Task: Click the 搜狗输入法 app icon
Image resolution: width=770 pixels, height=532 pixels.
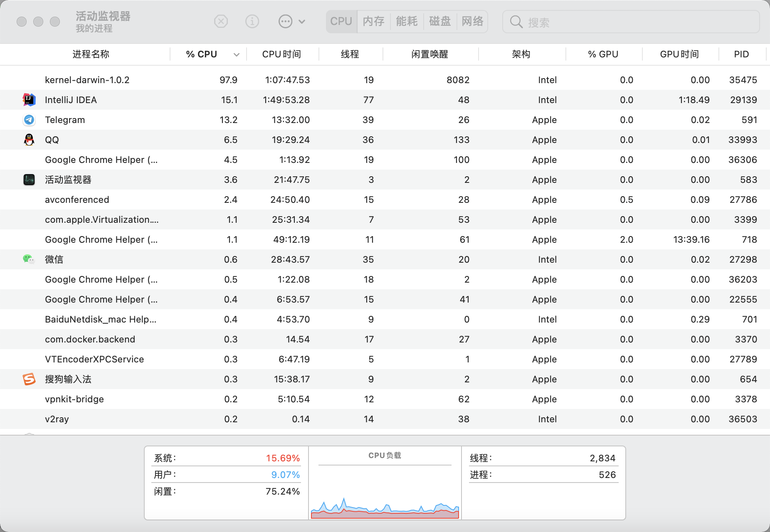Action: click(x=29, y=379)
